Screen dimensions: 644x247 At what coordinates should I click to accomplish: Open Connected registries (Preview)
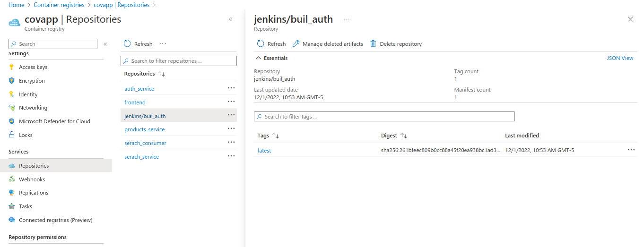click(x=56, y=220)
